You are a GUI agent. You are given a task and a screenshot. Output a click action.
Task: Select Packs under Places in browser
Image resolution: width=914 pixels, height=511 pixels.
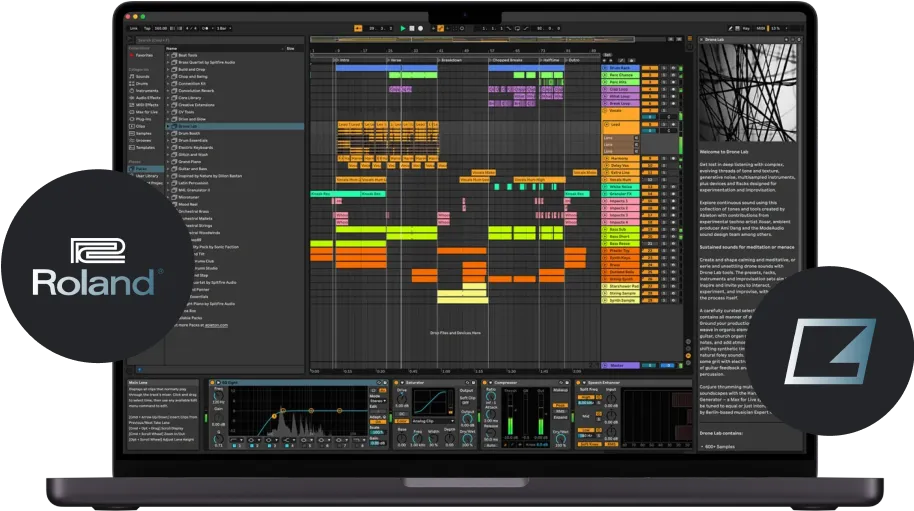(x=140, y=168)
